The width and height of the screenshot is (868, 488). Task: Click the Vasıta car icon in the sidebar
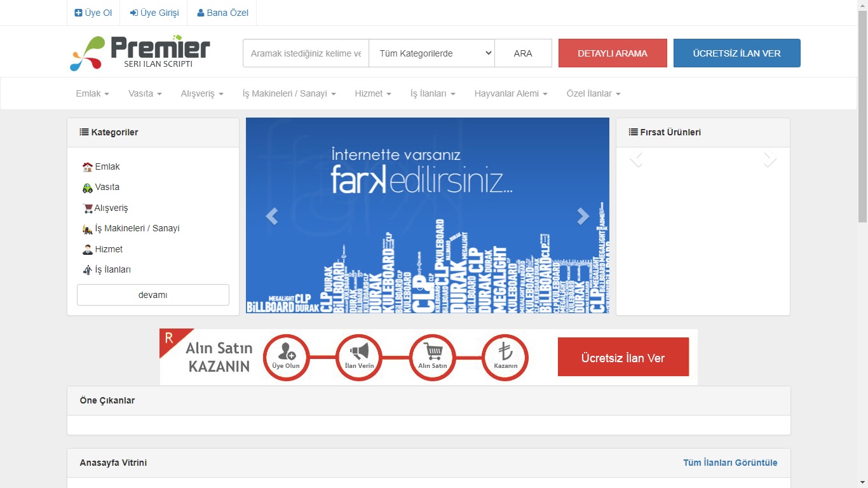[x=88, y=187]
